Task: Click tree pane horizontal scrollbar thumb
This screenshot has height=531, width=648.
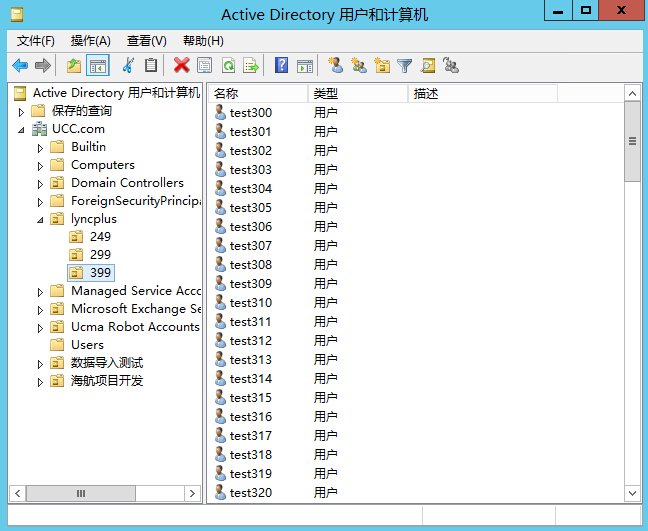Action: click(81, 493)
